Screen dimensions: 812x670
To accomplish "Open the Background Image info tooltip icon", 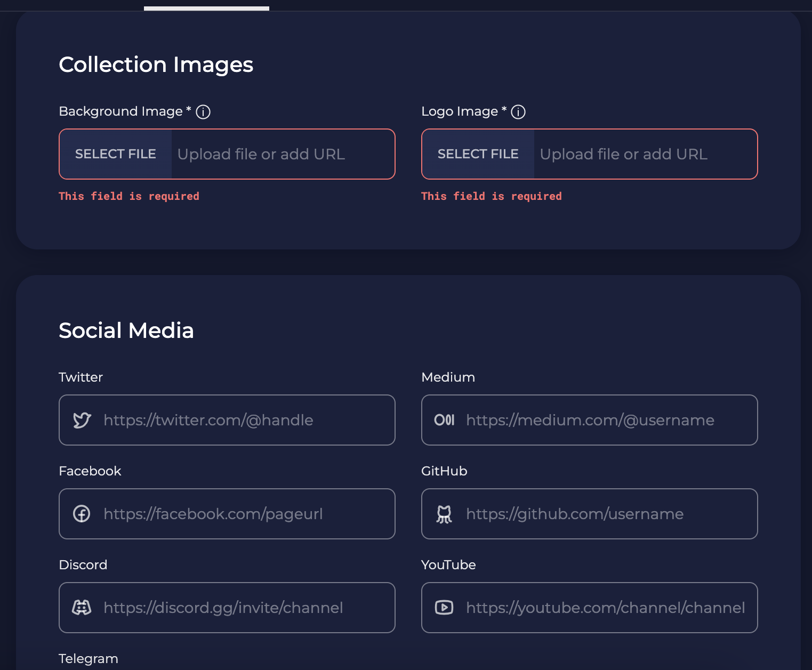I will click(203, 112).
